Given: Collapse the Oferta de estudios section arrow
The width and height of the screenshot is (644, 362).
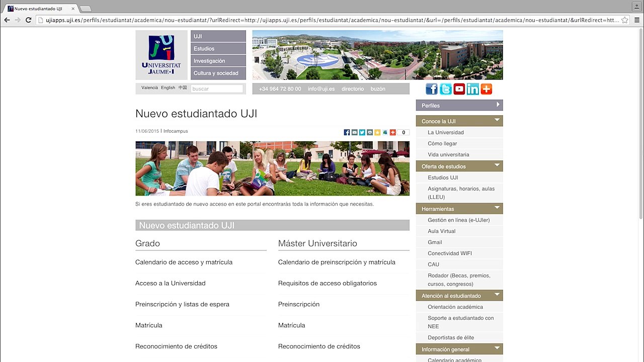Looking at the screenshot, I should click(497, 165).
